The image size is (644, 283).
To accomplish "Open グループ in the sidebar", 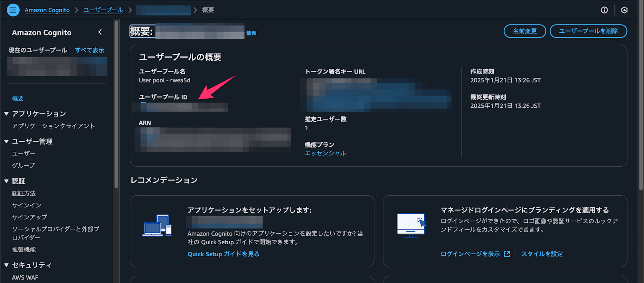I will pyautogui.click(x=23, y=166).
